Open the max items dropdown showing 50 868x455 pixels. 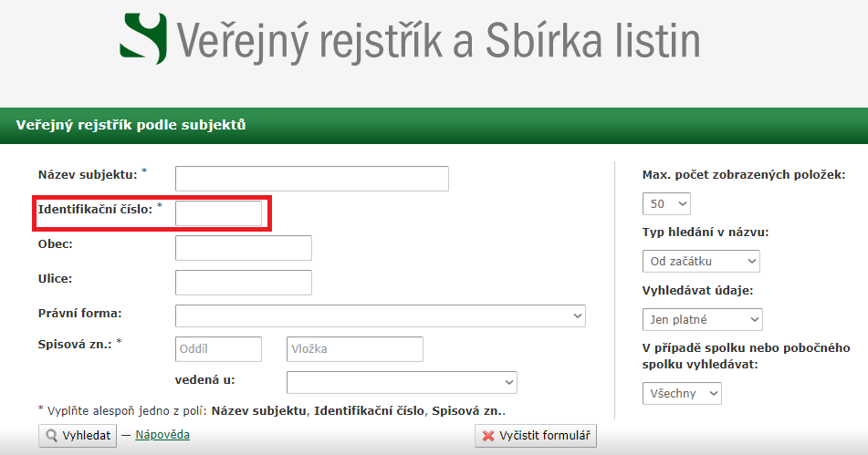666,203
